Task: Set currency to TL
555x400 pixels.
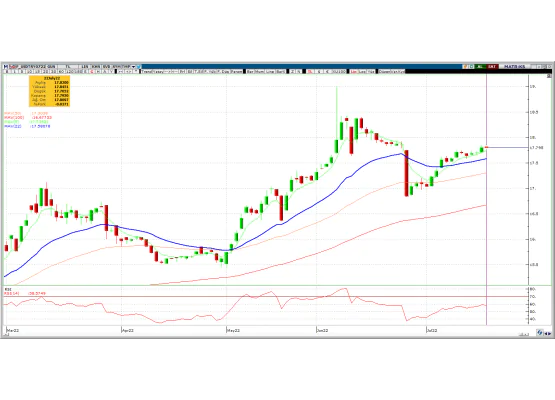Action: pos(310,71)
